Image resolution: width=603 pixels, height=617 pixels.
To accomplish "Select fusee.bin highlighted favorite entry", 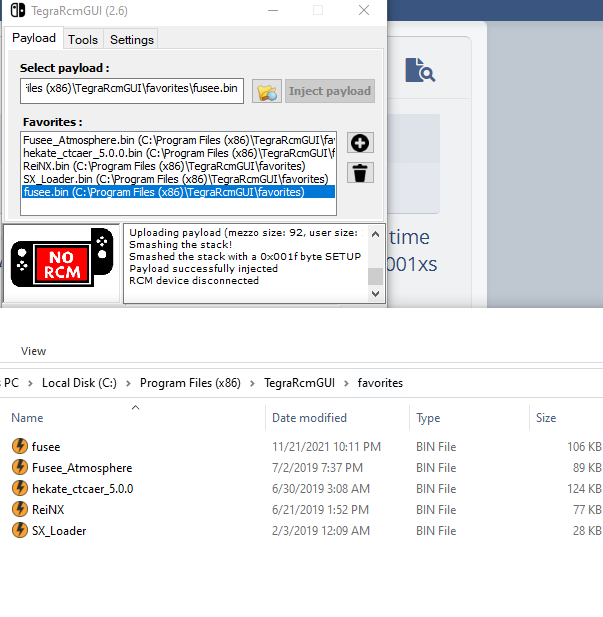I will (179, 192).
